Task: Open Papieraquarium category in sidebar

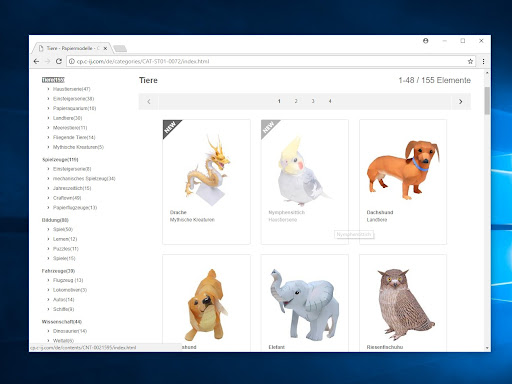Action: click(74, 108)
